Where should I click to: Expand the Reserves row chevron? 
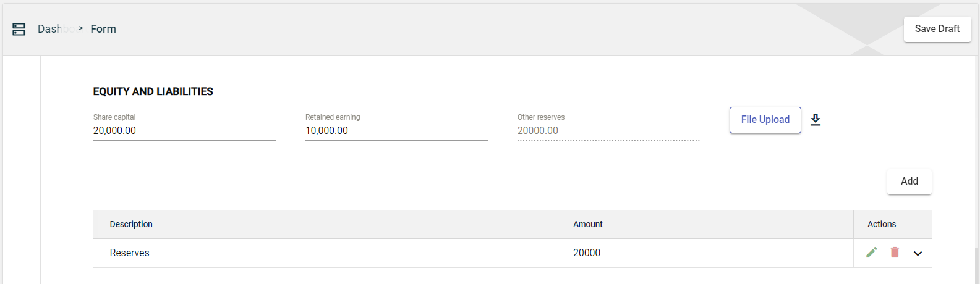coord(918,253)
